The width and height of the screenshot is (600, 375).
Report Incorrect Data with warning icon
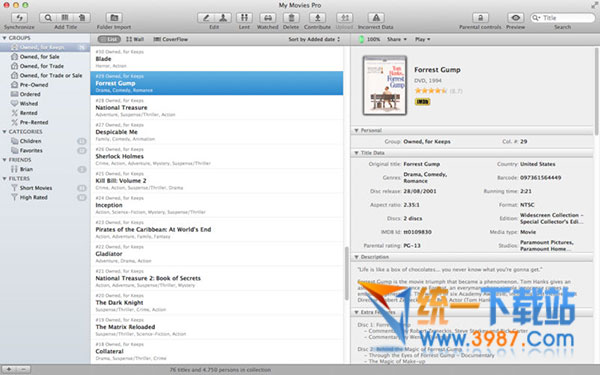tap(376, 18)
